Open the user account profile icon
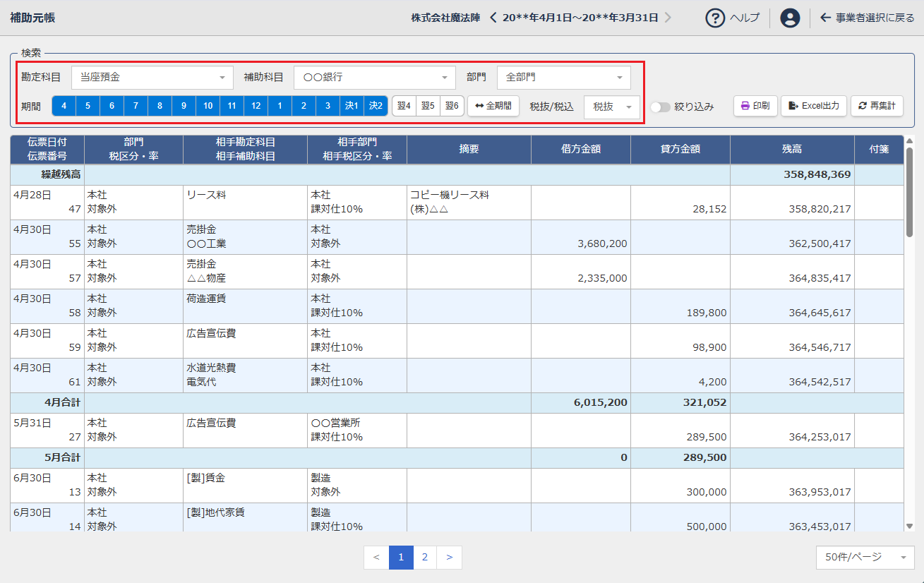 click(790, 18)
